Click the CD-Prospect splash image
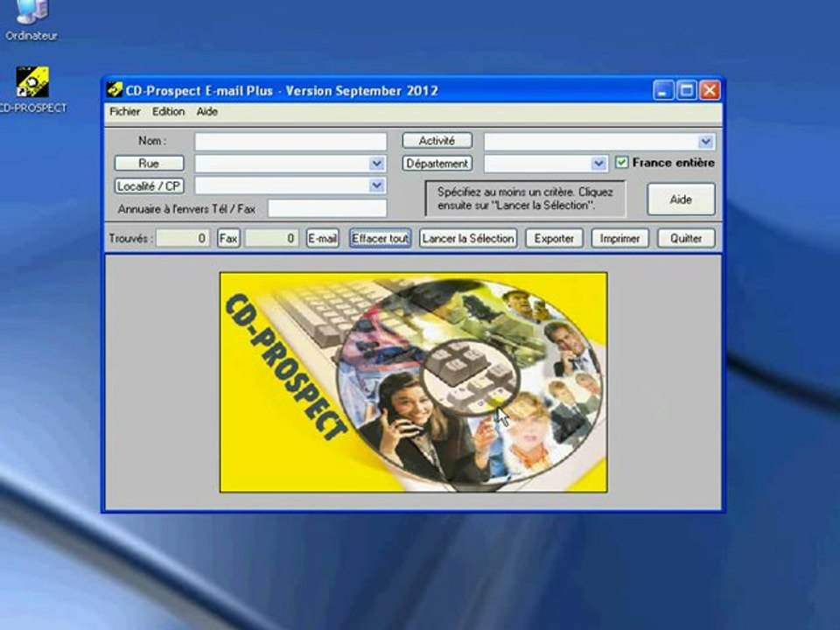Viewport: 840px width, 630px height. (414, 382)
